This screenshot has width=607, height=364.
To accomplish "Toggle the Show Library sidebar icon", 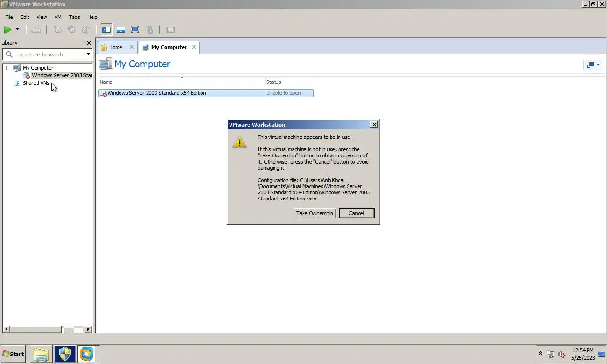I will [107, 29].
